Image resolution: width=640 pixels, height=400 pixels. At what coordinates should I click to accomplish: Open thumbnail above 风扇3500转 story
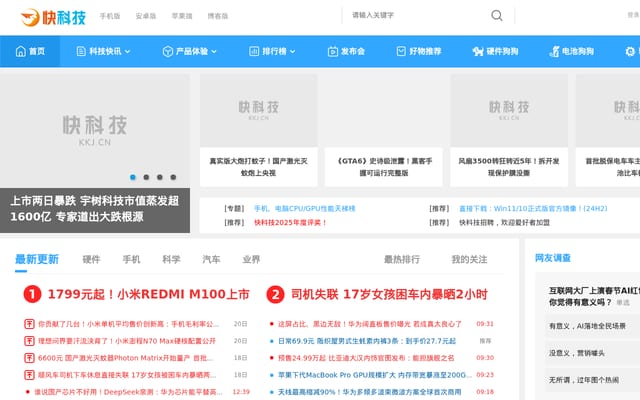pyautogui.click(x=509, y=111)
